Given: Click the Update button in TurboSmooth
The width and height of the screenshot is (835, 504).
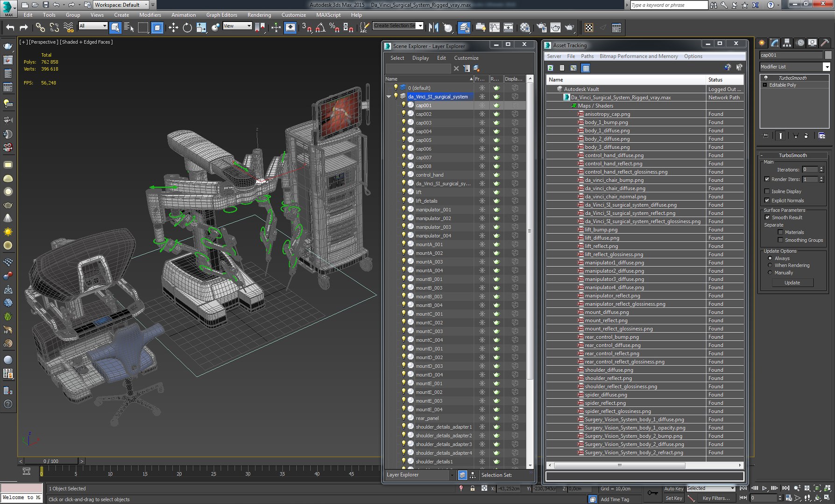Looking at the screenshot, I should (x=792, y=283).
